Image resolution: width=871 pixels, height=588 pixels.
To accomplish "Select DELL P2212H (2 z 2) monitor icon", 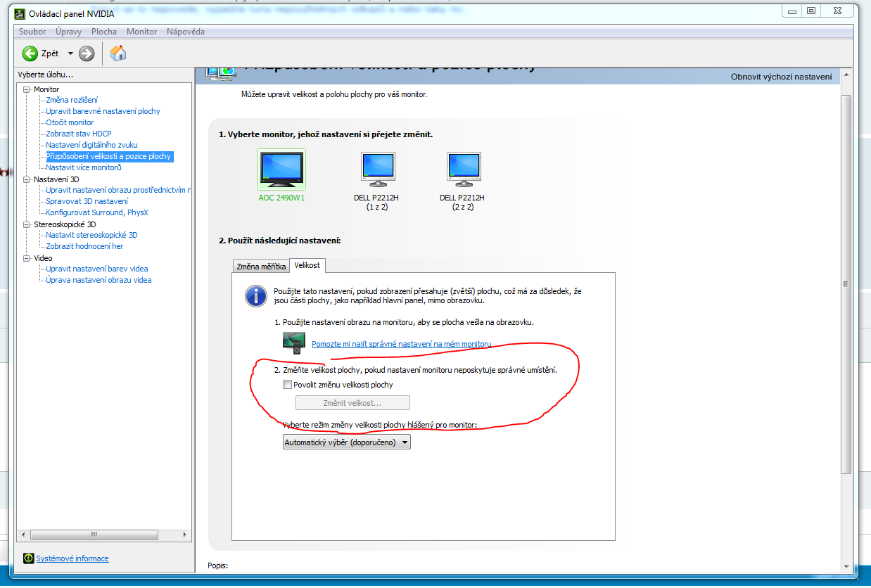I will (464, 170).
